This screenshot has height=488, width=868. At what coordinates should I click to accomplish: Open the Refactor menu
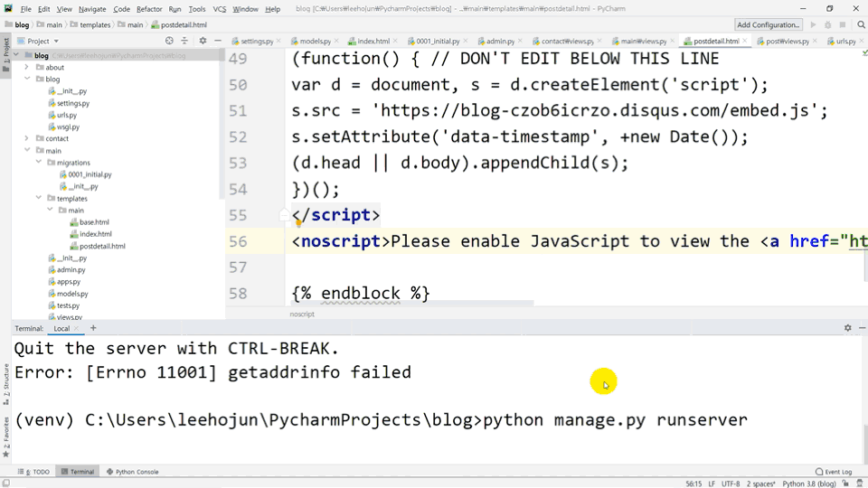(x=149, y=9)
